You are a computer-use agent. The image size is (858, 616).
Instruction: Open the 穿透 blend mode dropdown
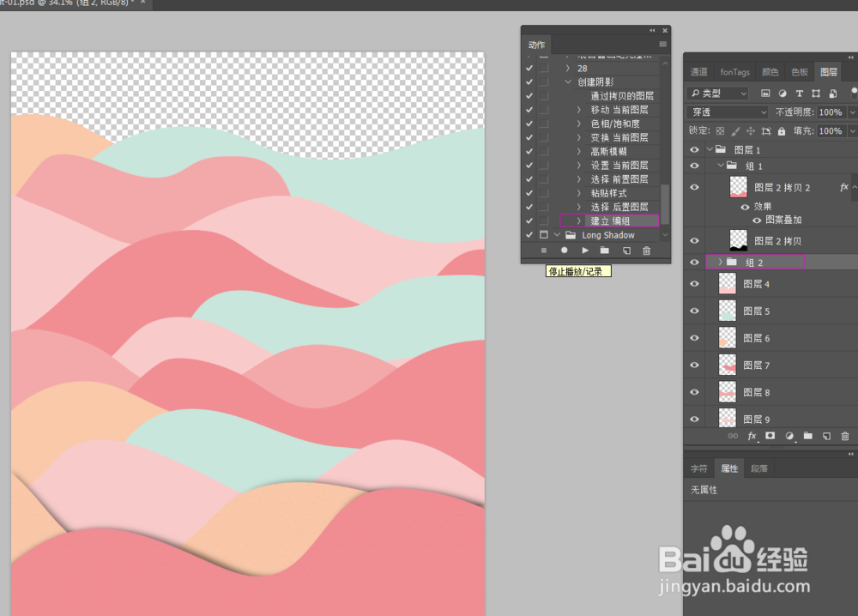point(727,112)
